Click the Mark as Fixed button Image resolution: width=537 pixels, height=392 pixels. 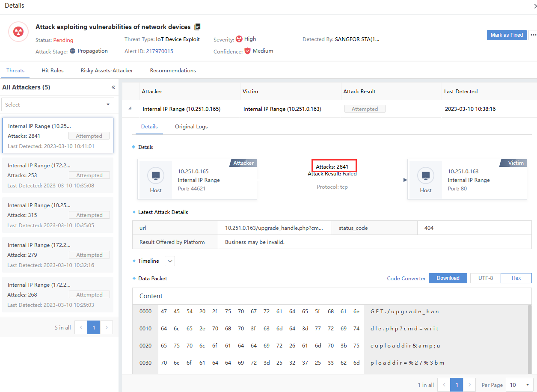pyautogui.click(x=506, y=35)
